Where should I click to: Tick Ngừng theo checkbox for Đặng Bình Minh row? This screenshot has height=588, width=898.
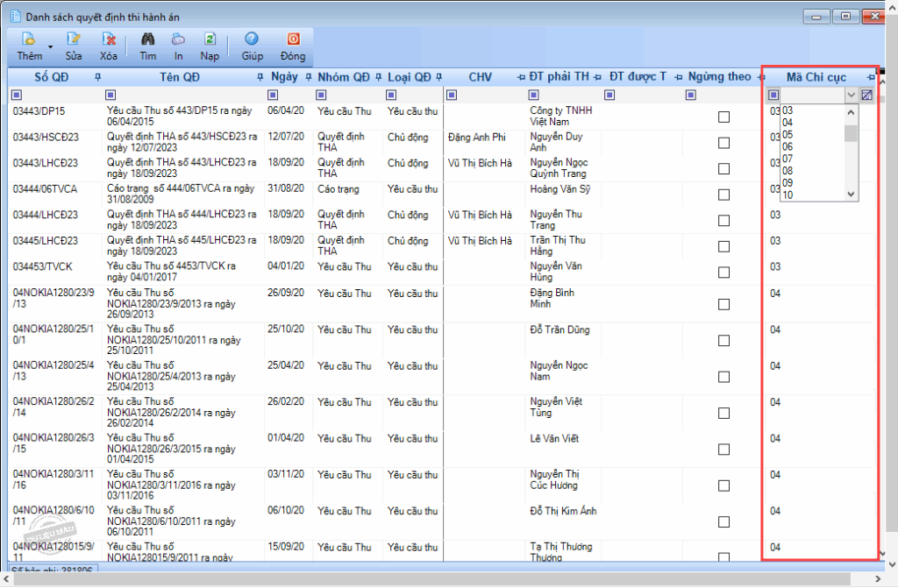723,304
